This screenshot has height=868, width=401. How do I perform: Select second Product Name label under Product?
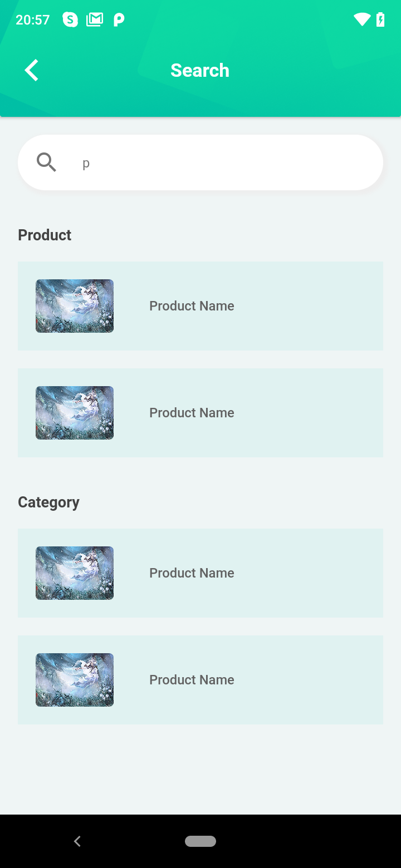[x=192, y=413]
